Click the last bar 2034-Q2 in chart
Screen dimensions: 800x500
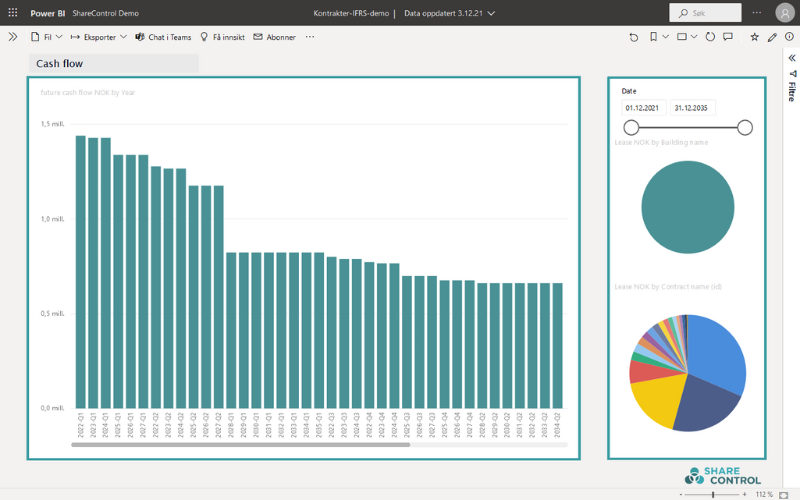click(x=558, y=345)
